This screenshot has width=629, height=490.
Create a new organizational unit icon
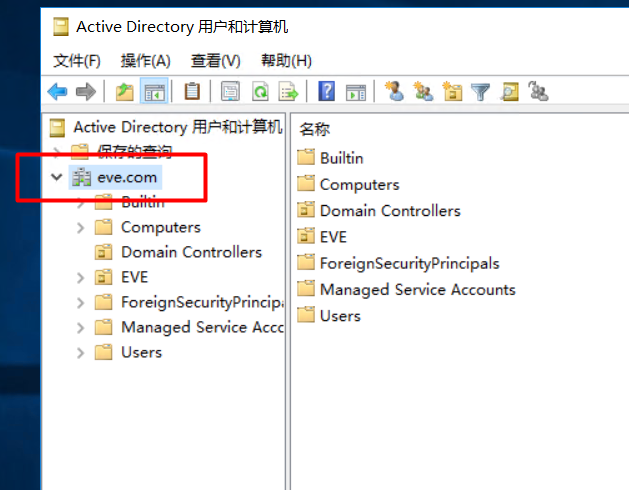452,91
